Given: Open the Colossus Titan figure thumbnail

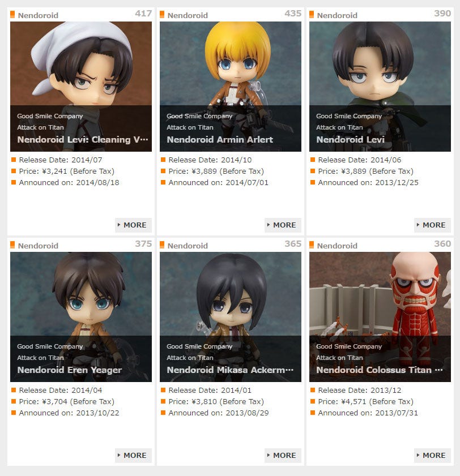Looking at the screenshot, I should point(380,317).
